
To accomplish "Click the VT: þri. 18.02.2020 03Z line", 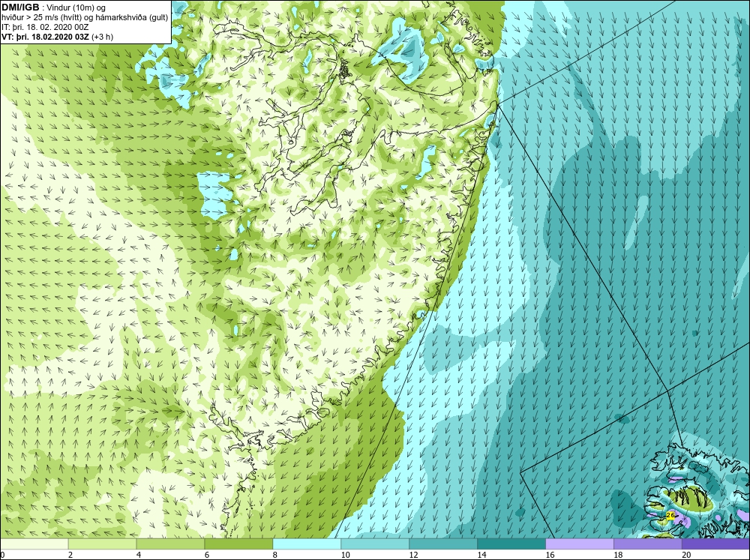I will tap(58, 37).
